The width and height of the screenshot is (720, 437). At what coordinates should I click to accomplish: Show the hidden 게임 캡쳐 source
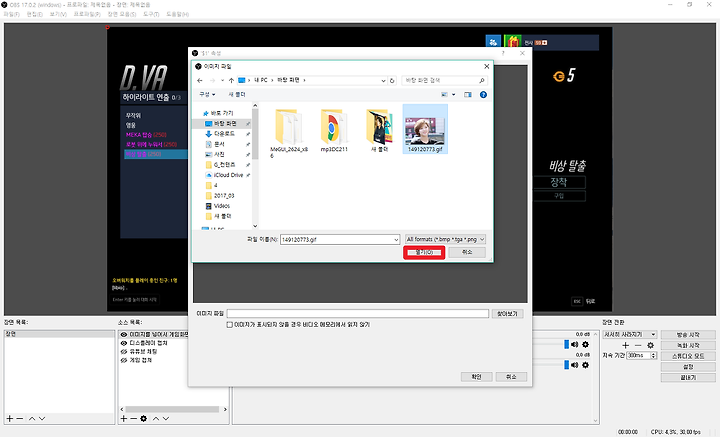coord(124,360)
